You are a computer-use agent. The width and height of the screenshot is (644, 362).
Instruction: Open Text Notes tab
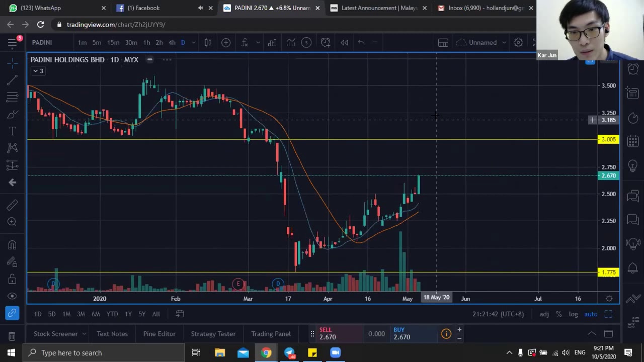pyautogui.click(x=112, y=334)
